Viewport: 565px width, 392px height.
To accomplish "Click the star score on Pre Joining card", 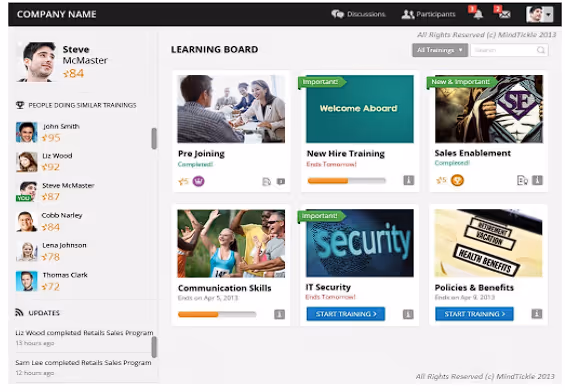I will tap(183, 181).
